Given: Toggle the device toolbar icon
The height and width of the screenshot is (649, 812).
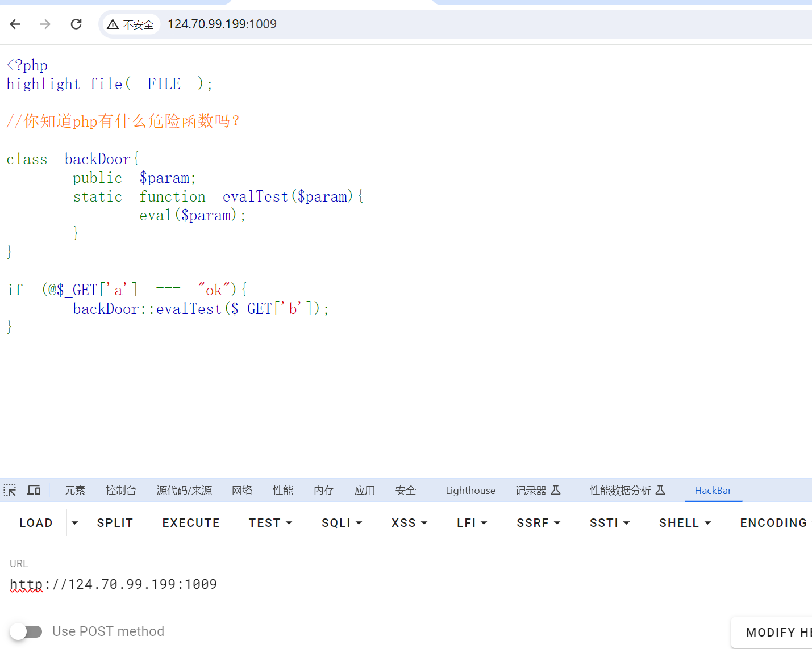Looking at the screenshot, I should (34, 490).
